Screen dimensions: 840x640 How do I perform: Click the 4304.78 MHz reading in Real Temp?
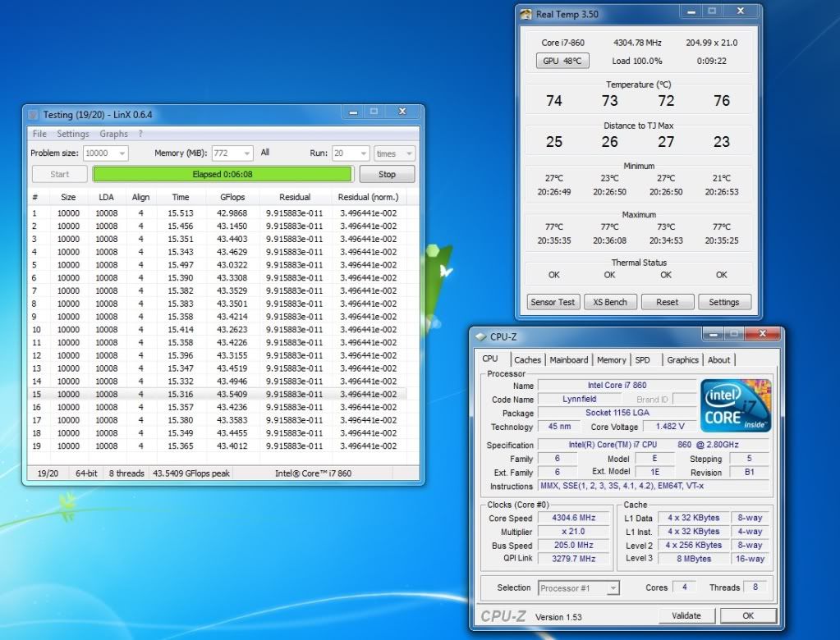click(637, 43)
